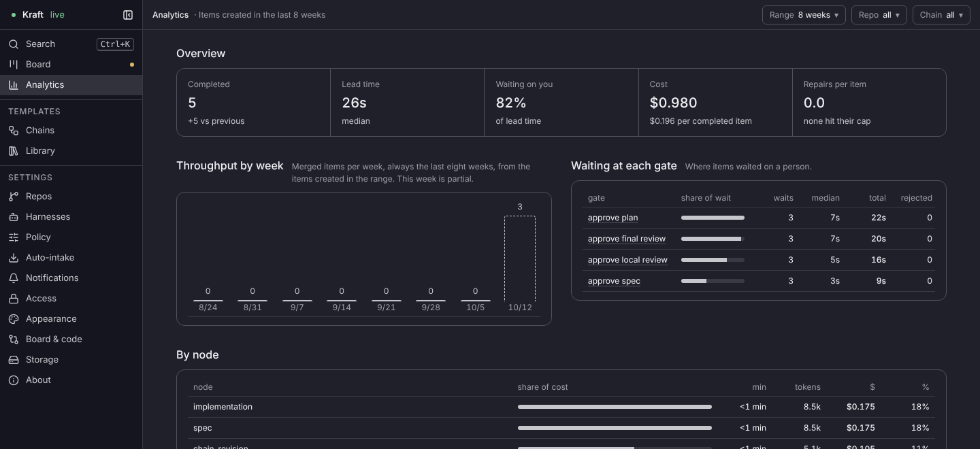Open the Repo all dropdown
The width and height of the screenshot is (980, 449).
coord(879,15)
